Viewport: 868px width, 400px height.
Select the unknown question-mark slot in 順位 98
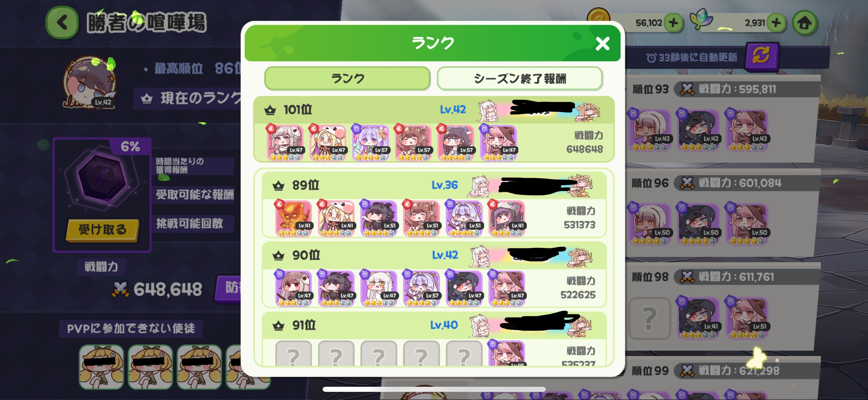650,318
